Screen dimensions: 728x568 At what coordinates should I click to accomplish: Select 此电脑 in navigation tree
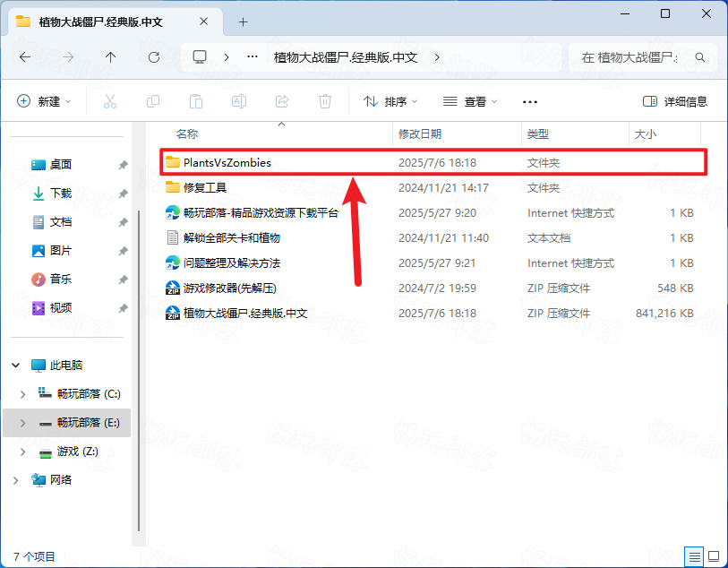tap(66, 365)
